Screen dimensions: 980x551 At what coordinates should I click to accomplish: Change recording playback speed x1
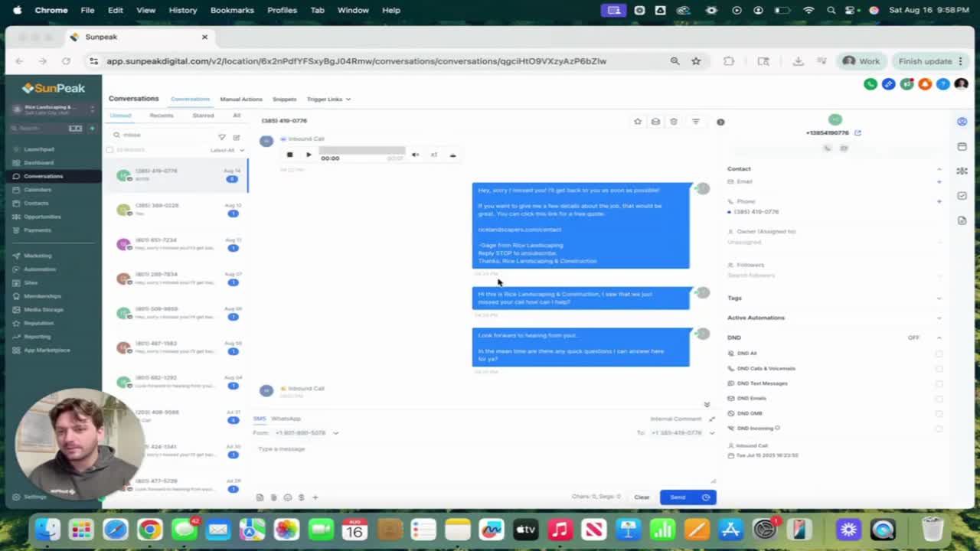coord(433,155)
